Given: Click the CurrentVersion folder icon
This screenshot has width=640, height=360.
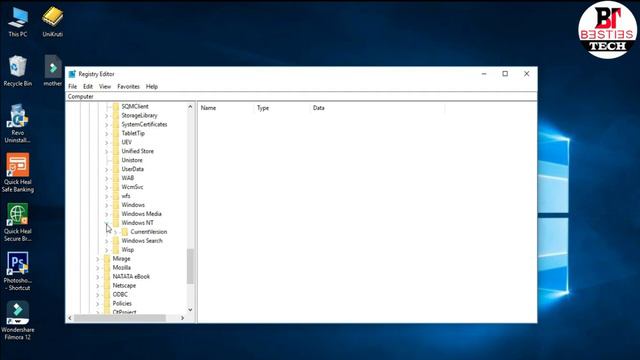Looking at the screenshot, I should (125, 232).
